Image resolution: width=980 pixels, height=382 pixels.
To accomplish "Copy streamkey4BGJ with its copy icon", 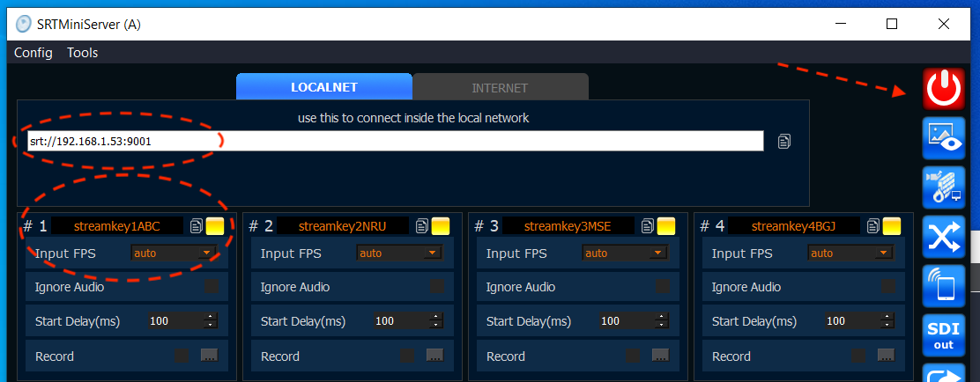I will (873, 226).
